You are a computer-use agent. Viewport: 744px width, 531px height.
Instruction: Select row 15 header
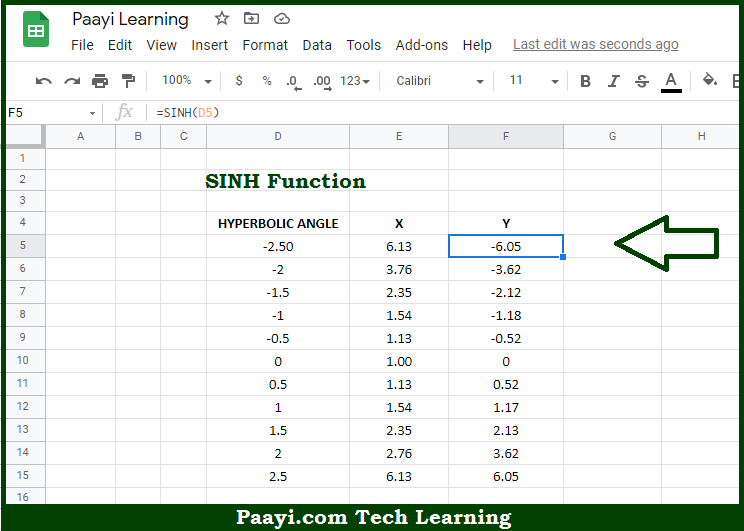coord(26,475)
